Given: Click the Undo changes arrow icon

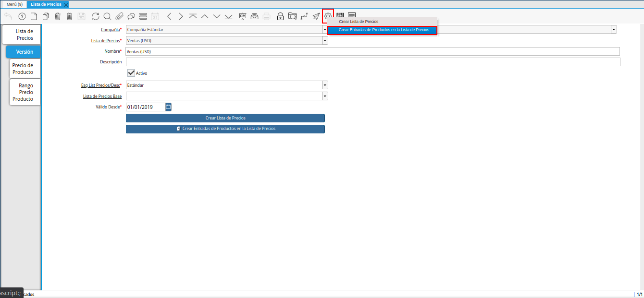Looking at the screenshot, I should tap(8, 16).
